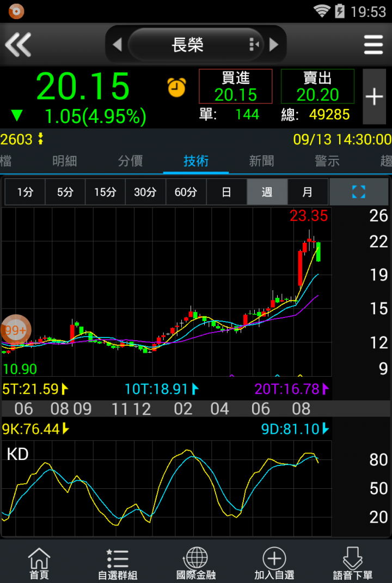Viewport: 392px width, 583px height.
Task: Tap the change 1.05(4.95%)
Action: tap(96, 116)
